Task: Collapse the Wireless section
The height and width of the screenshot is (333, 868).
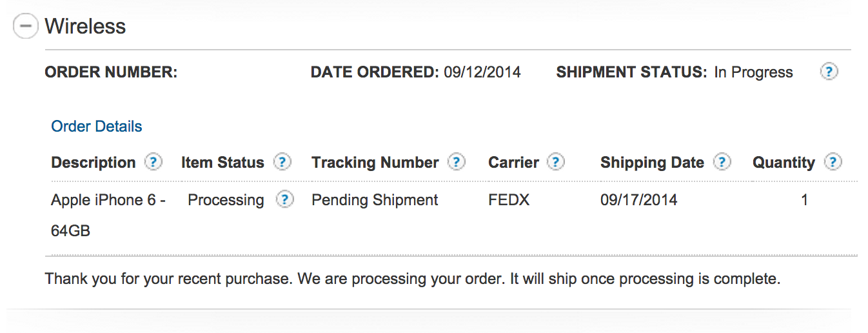Action: click(26, 26)
